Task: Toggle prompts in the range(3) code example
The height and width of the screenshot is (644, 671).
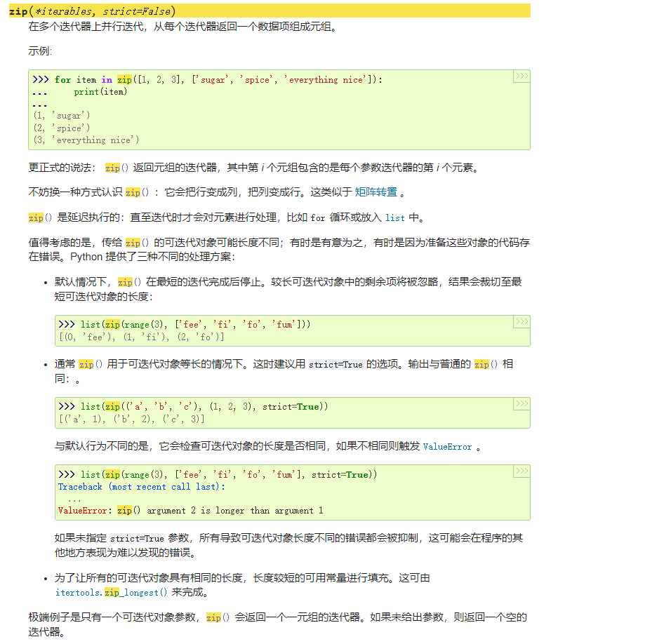Action: pos(521,321)
